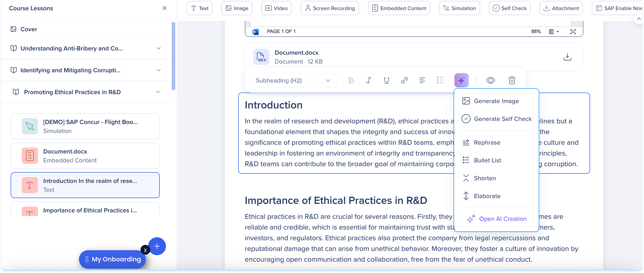
Task: Insert a hyperlink with the link icon
Action: 404,80
